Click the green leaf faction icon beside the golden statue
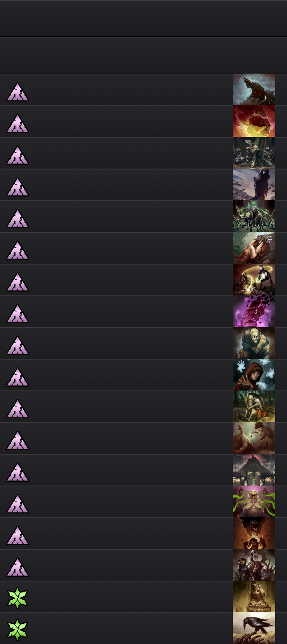Screen dimensions: 287x644 [17, 598]
